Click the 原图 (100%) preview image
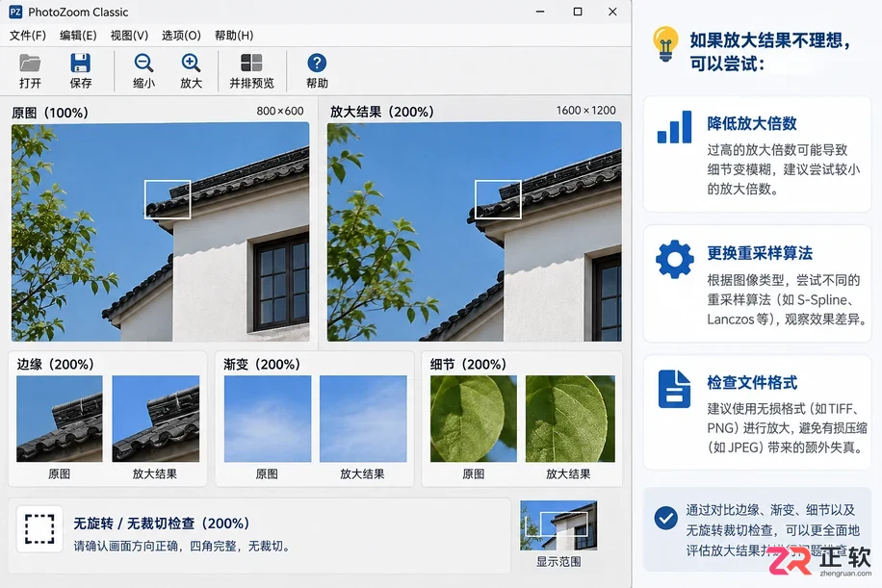The width and height of the screenshot is (882, 588). (x=160, y=232)
